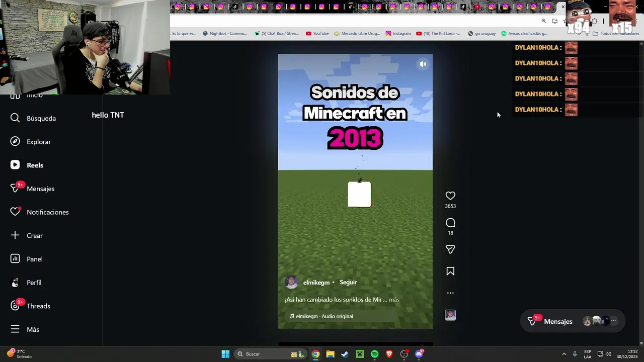
Task: Open Steam from taskbar
Action: click(x=345, y=354)
